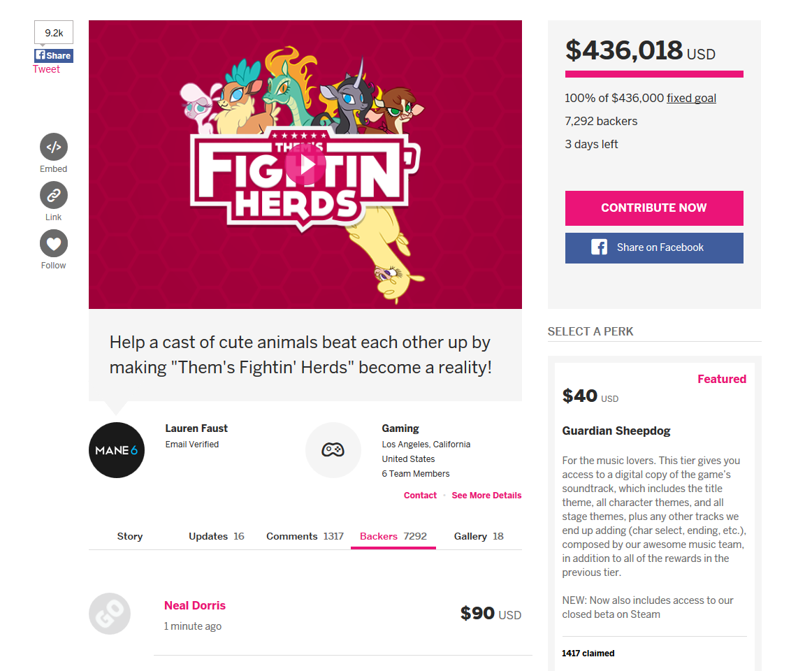Viewport: 812px width, 671px height.
Task: Open the Comments tab
Action: coord(305,536)
